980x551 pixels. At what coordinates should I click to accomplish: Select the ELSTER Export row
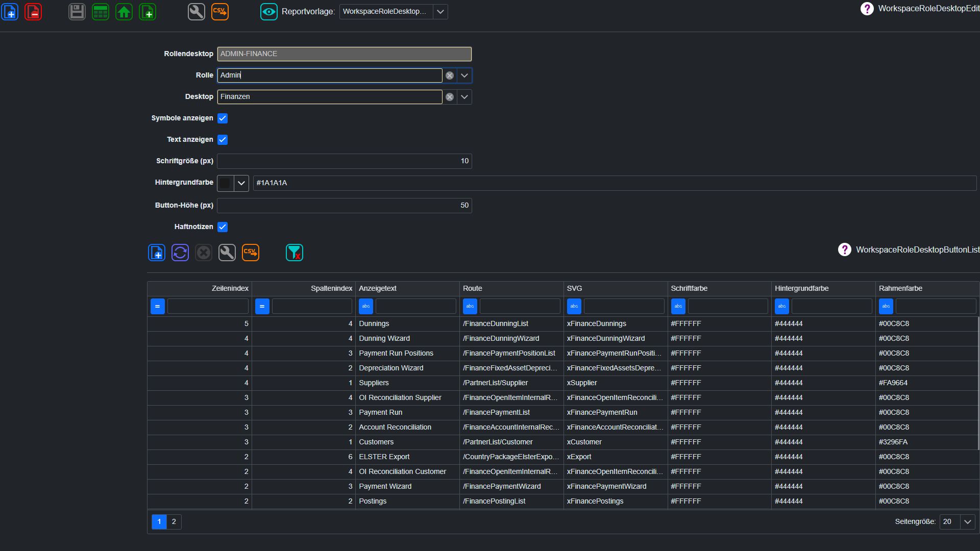pos(563,457)
